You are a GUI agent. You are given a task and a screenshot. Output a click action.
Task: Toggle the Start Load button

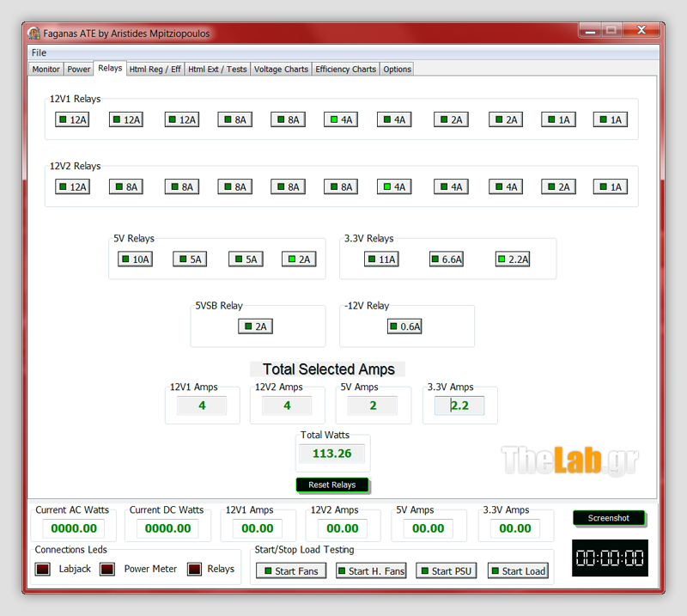coord(519,570)
